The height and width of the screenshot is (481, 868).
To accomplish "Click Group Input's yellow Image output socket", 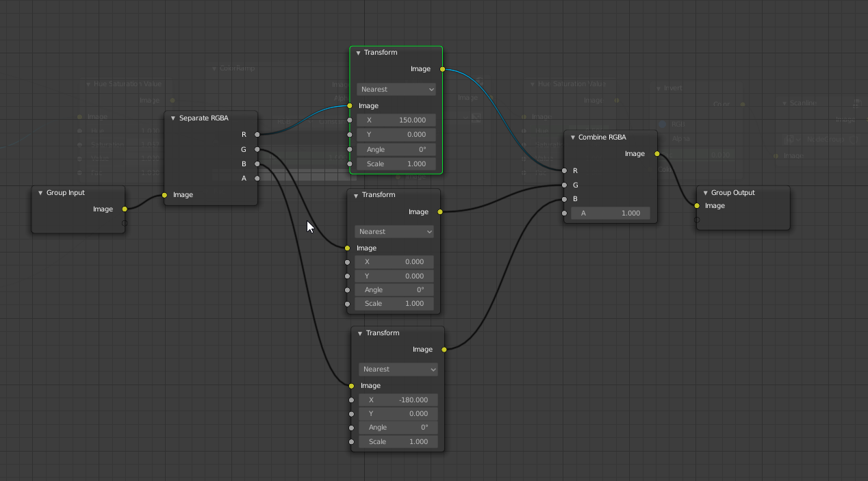I will [125, 209].
